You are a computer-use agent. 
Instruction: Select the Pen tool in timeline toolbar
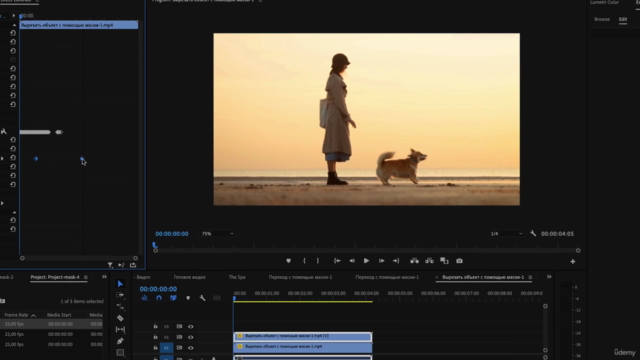120,341
